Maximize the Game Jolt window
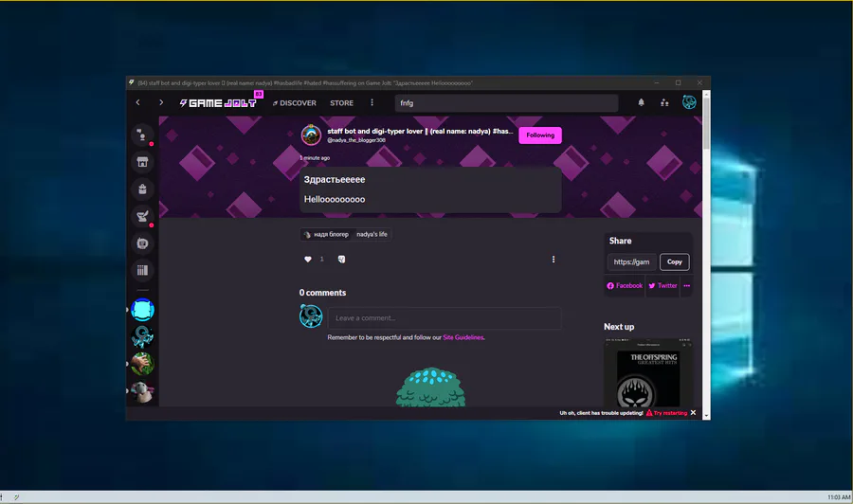This screenshot has height=504, width=853. [x=678, y=82]
